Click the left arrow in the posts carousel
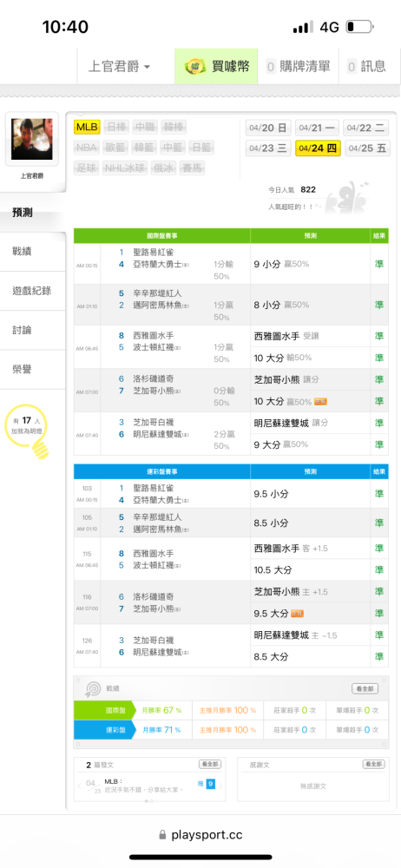The image size is (401, 868). (x=79, y=785)
